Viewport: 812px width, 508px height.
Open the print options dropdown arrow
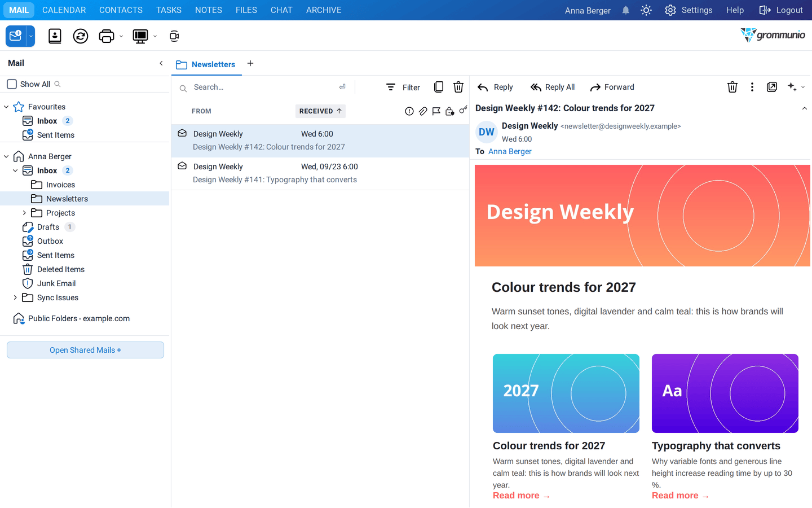click(x=121, y=37)
